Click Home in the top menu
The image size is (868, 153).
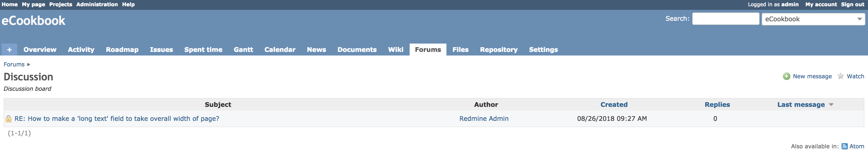coord(9,4)
